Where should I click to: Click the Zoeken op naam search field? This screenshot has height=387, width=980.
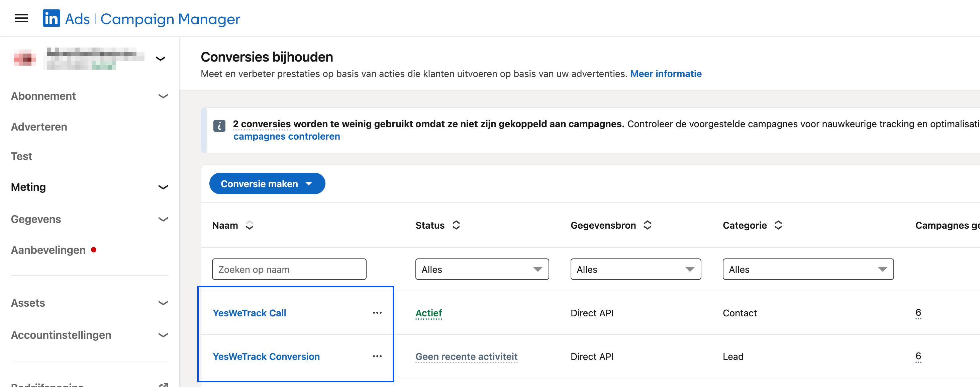[x=289, y=269]
